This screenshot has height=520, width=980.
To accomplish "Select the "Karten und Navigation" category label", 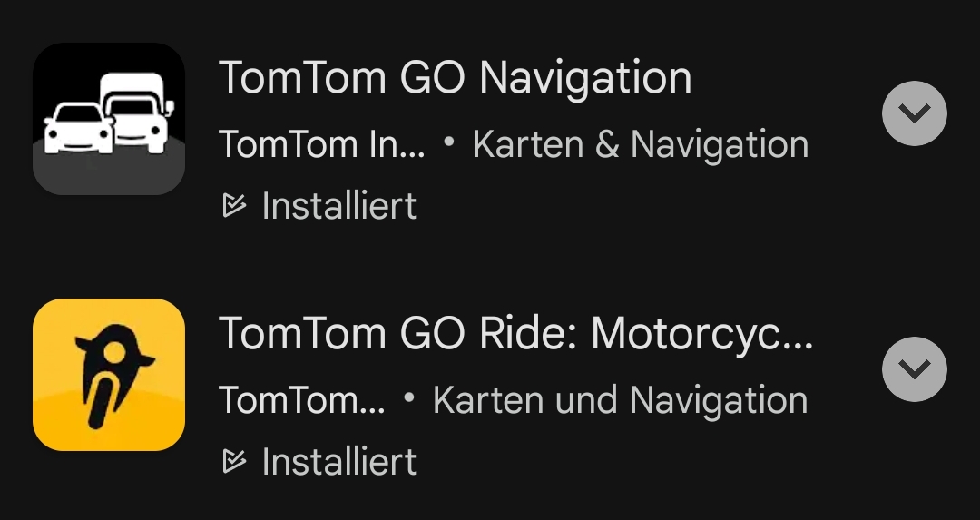I will pos(620,401).
